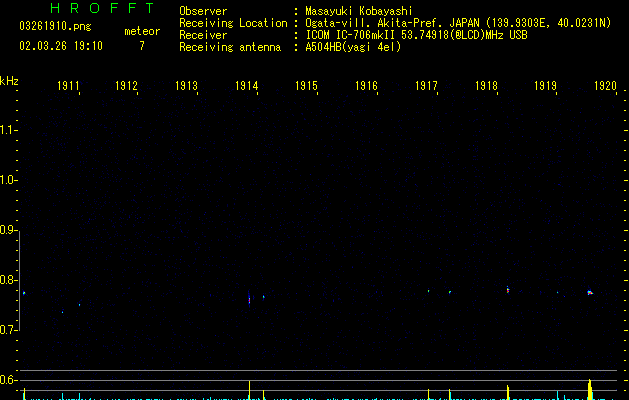Click the 1.0 frequency axis label

pos(7,180)
